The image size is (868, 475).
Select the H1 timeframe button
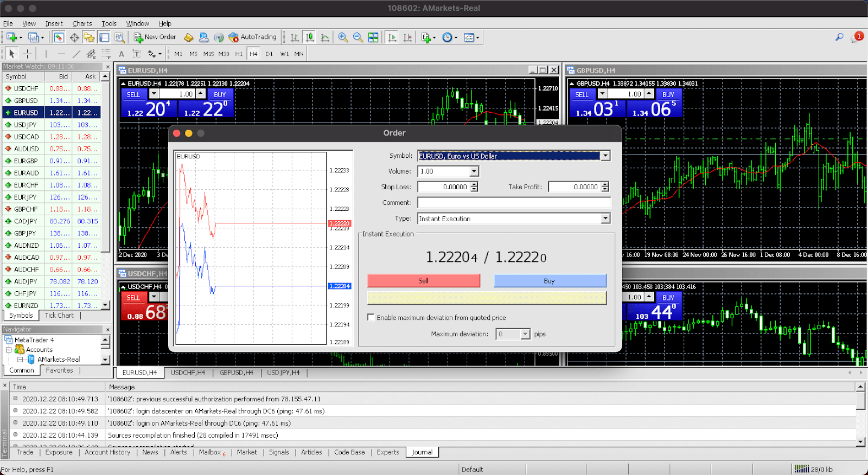pos(239,54)
